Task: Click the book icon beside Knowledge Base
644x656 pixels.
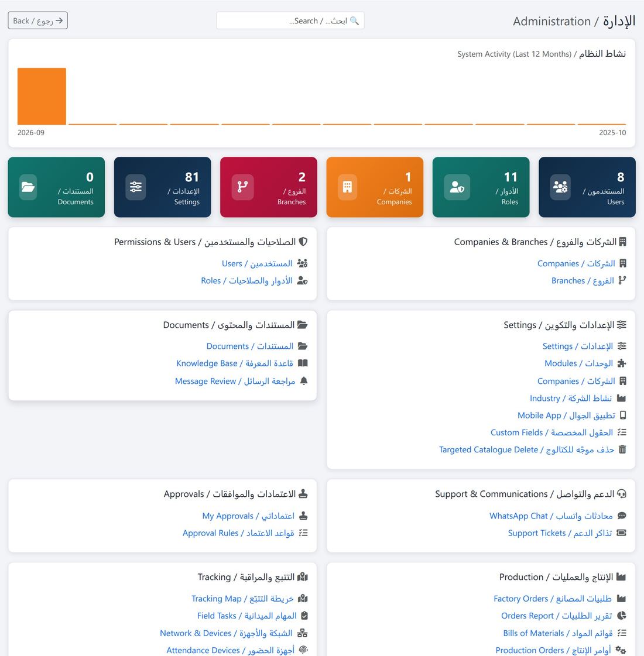Action: 303,363
